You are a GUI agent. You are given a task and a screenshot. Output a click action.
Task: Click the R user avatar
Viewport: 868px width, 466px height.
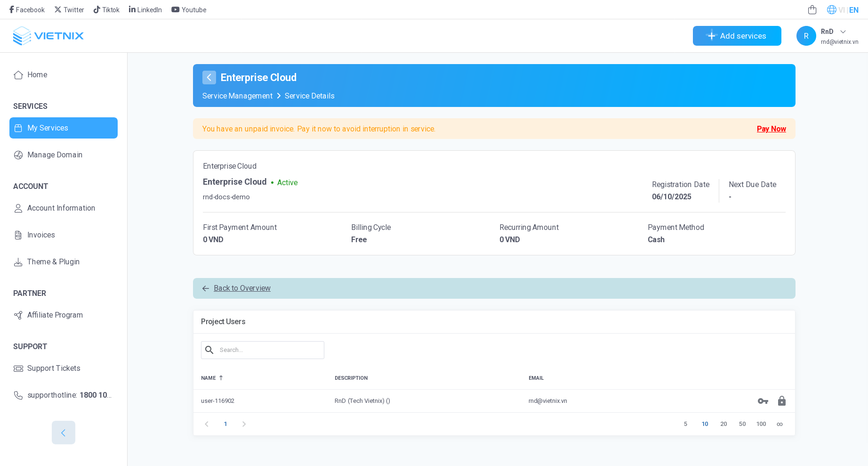[x=806, y=36]
